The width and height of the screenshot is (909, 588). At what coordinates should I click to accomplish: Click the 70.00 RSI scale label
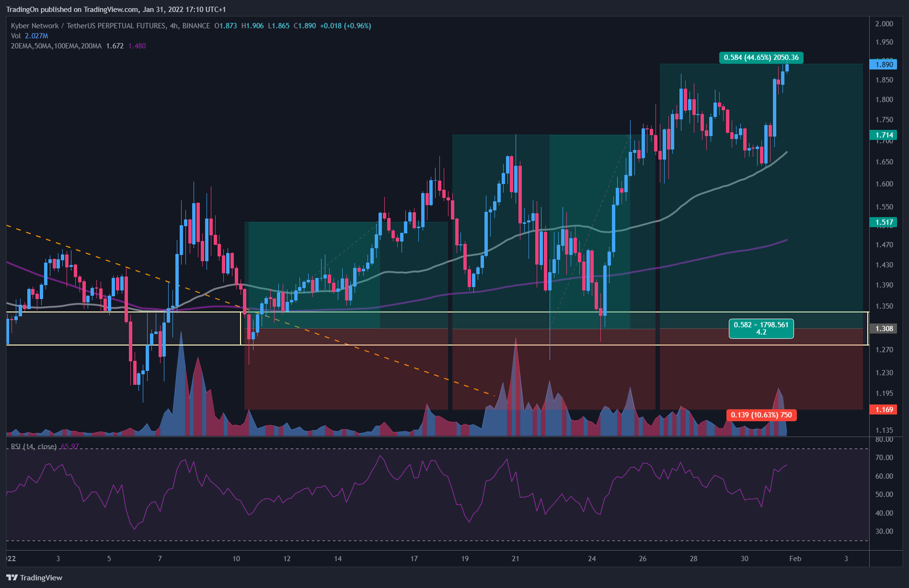coord(884,458)
